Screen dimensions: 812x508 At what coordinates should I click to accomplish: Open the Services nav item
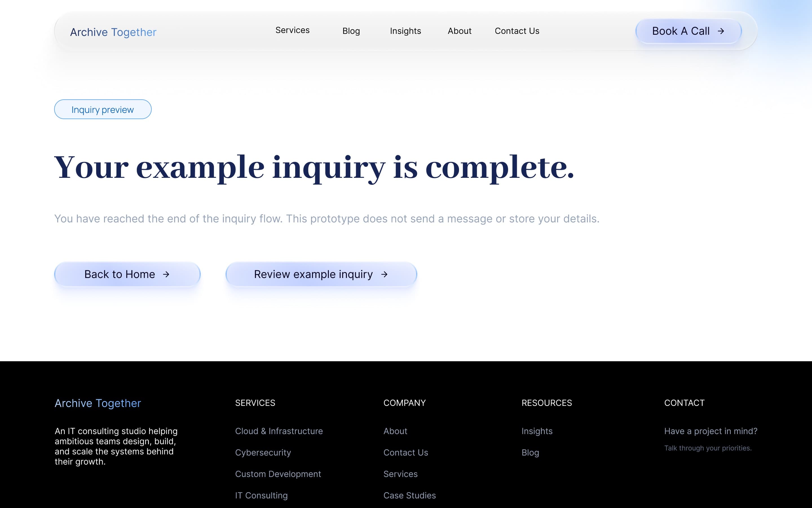click(292, 30)
